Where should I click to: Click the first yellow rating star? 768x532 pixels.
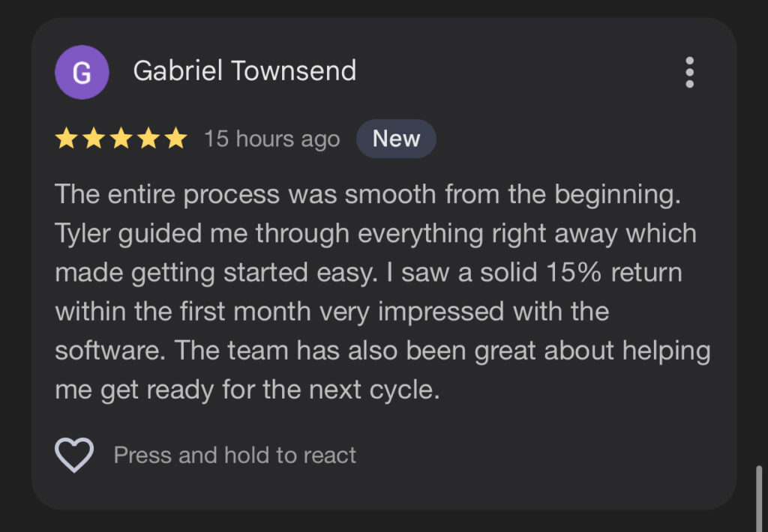[x=66, y=139]
